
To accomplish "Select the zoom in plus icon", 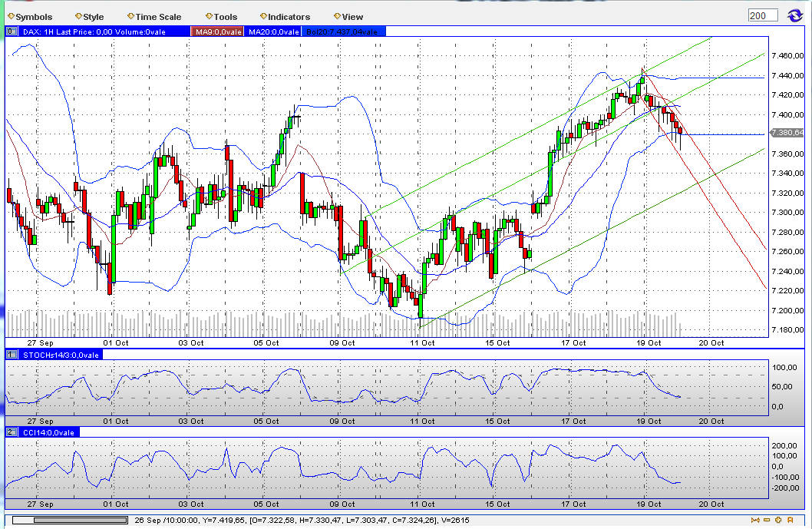I will [777, 521].
